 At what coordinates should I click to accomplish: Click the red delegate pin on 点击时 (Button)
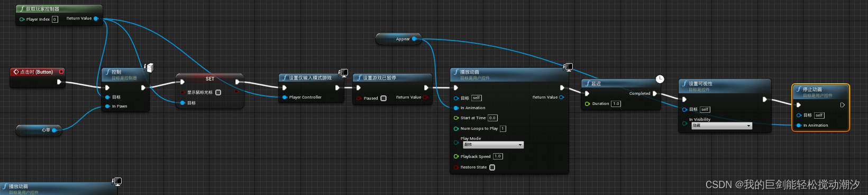pyautogui.click(x=61, y=72)
